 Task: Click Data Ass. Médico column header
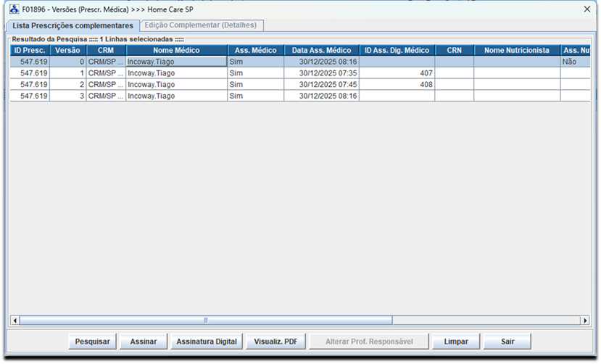click(321, 51)
